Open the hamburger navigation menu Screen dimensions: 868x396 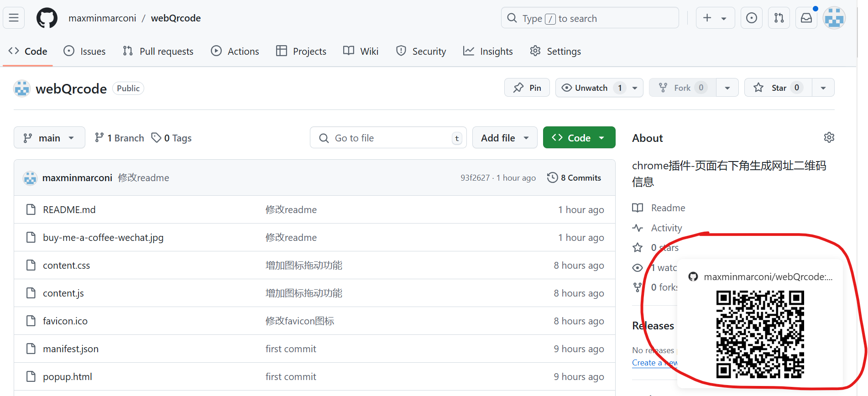point(14,18)
